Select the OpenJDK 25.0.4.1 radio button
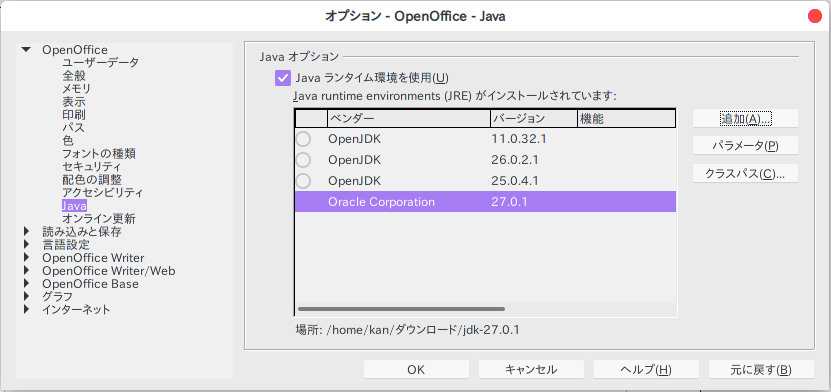This screenshot has height=392, width=831. (x=303, y=181)
